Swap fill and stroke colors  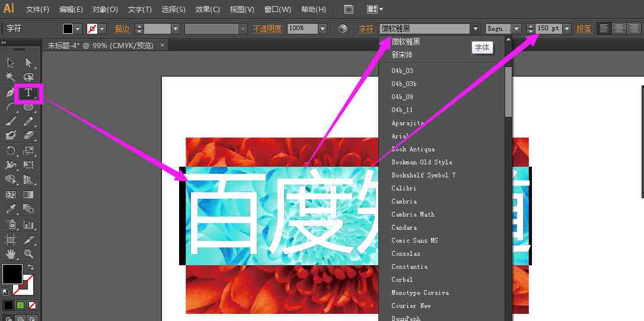[x=30, y=267]
